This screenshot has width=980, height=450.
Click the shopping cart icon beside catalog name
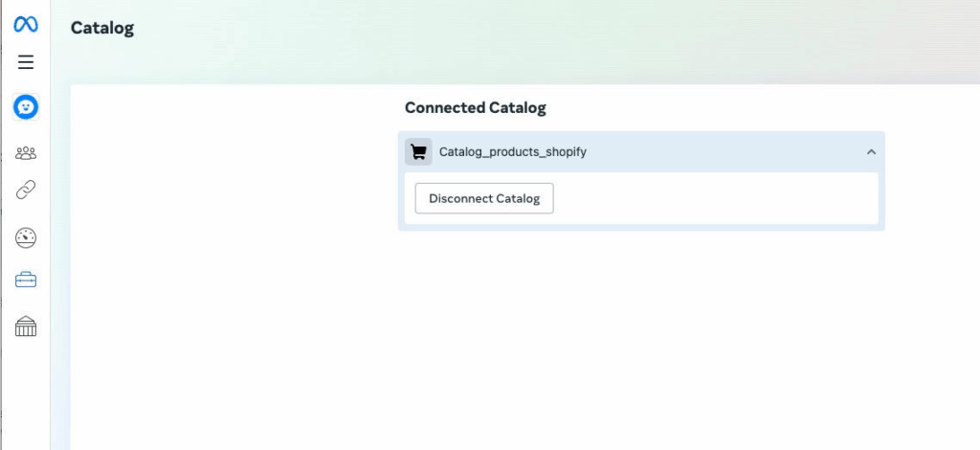(418, 151)
